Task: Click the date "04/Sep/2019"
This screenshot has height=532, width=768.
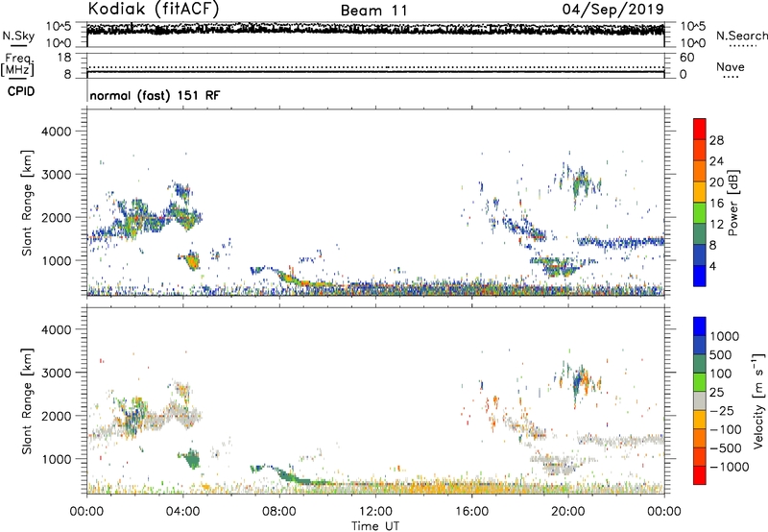Action: 613,9
